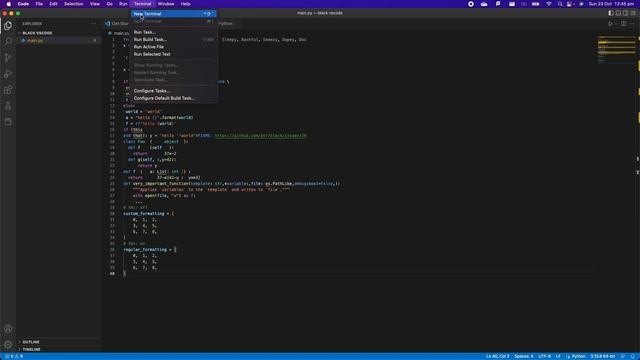
Task: Open the Go menu
Action: [x=109, y=4]
